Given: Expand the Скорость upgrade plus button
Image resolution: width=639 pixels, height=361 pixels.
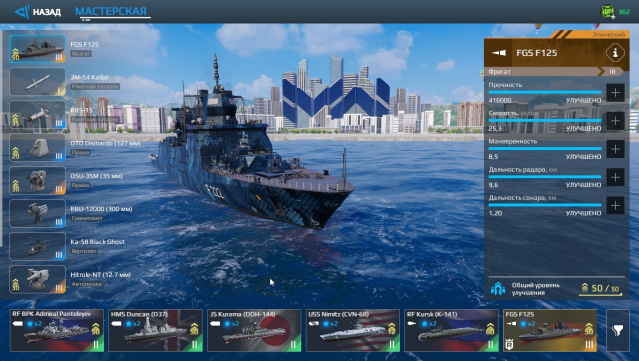Looking at the screenshot, I should tap(615, 121).
